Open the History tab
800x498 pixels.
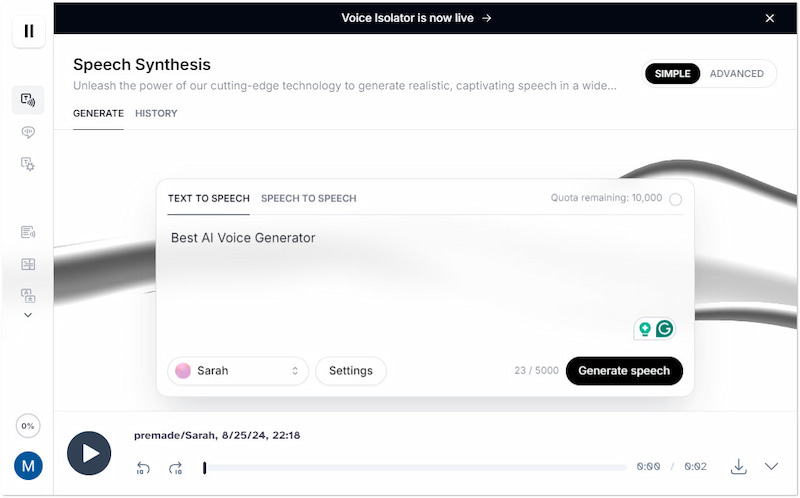[x=156, y=114]
